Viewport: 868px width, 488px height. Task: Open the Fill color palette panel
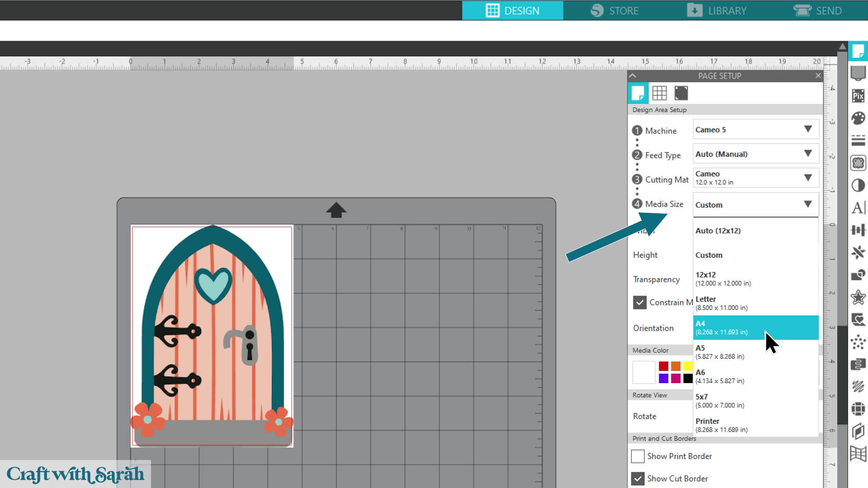point(858,118)
